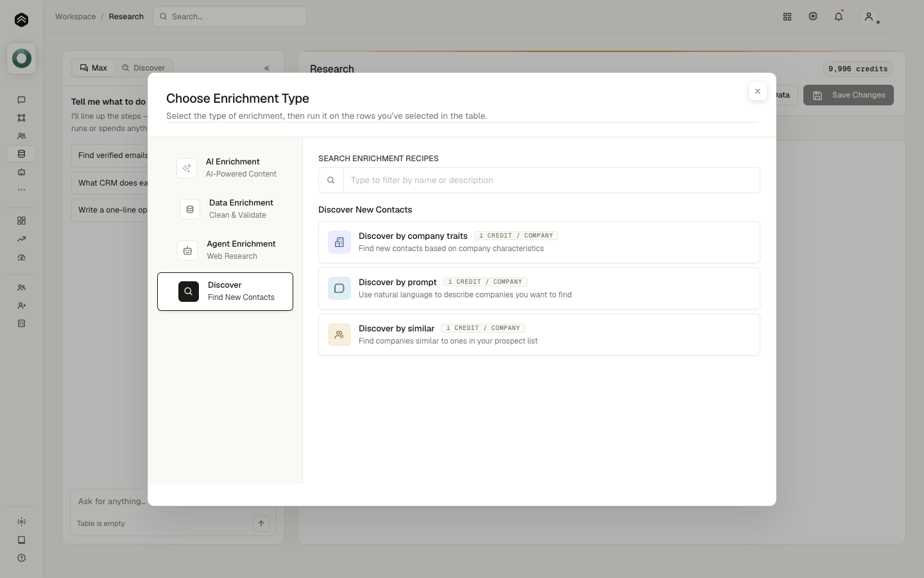Click the magnifier icon in recipe search
The height and width of the screenshot is (578, 924).
tap(331, 180)
